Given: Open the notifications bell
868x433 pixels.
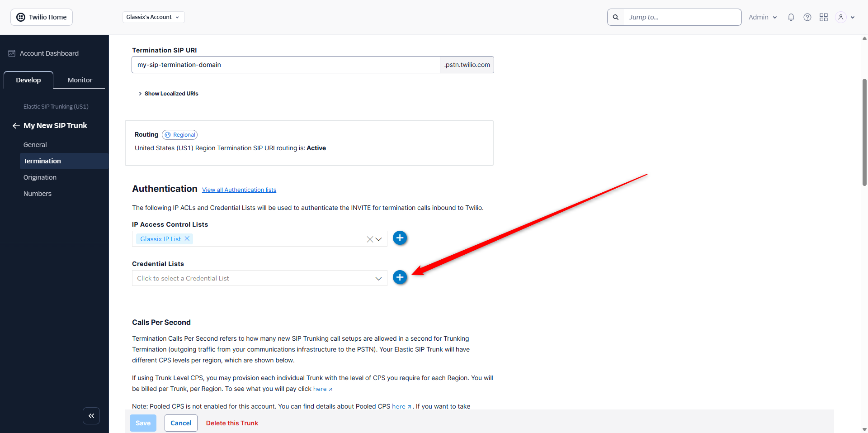Looking at the screenshot, I should click(x=791, y=17).
